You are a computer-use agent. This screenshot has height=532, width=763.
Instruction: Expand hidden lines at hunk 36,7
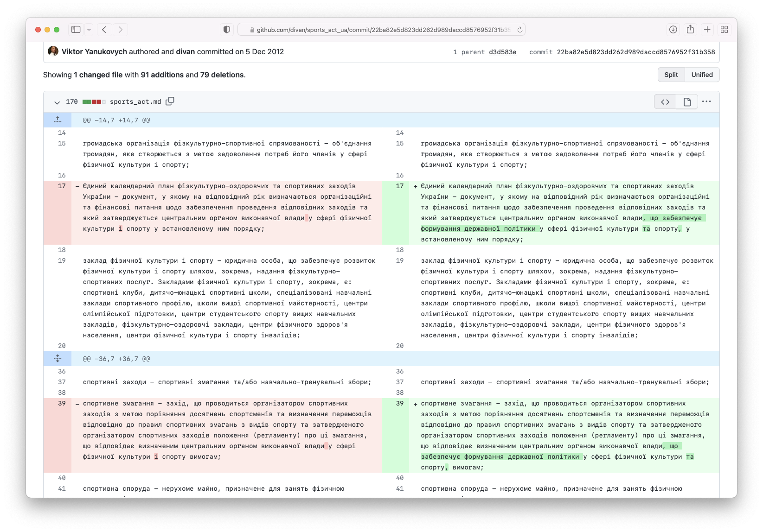point(58,358)
